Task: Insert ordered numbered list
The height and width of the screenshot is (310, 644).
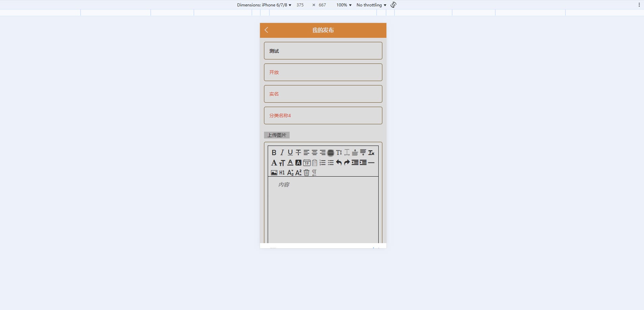Action: 323,163
